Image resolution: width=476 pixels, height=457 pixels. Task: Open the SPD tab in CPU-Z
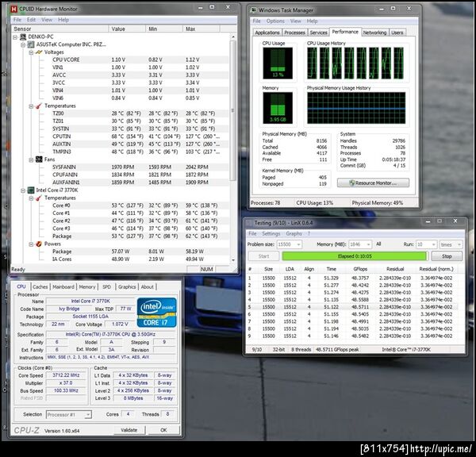tap(106, 287)
